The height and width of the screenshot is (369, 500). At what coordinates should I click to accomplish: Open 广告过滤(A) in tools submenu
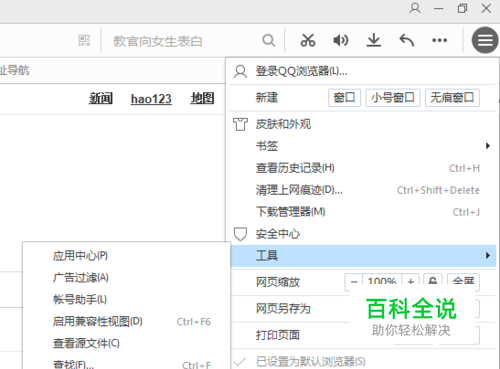127,277
